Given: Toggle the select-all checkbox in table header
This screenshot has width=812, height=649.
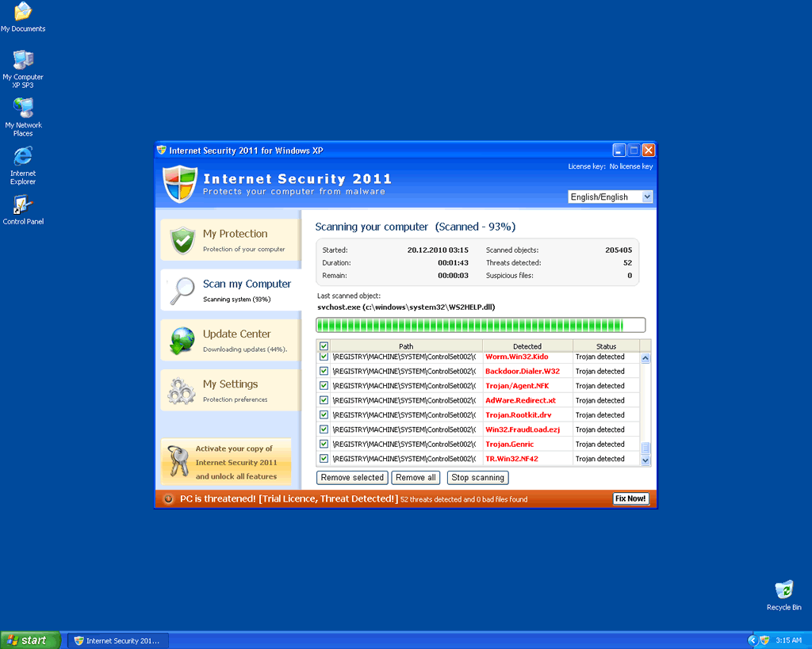Looking at the screenshot, I should tap(324, 346).
